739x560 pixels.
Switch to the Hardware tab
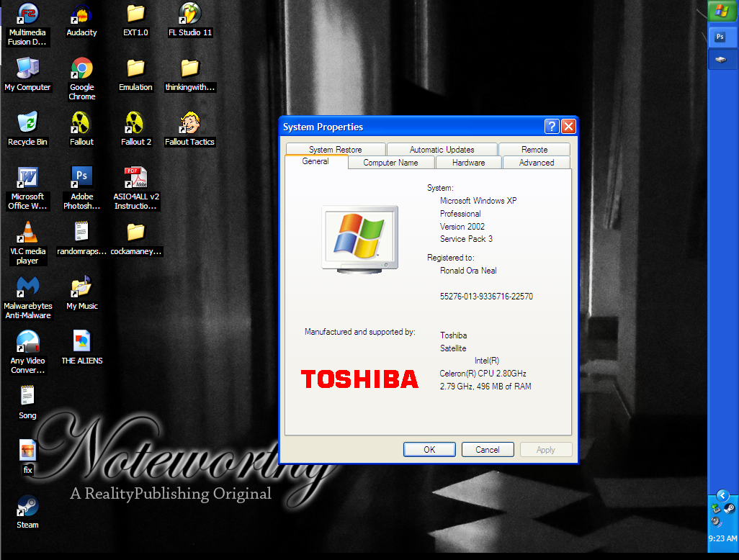click(468, 163)
